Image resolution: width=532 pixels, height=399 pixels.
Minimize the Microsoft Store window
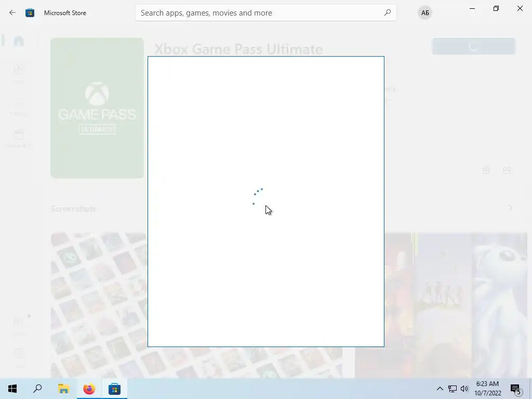click(472, 8)
